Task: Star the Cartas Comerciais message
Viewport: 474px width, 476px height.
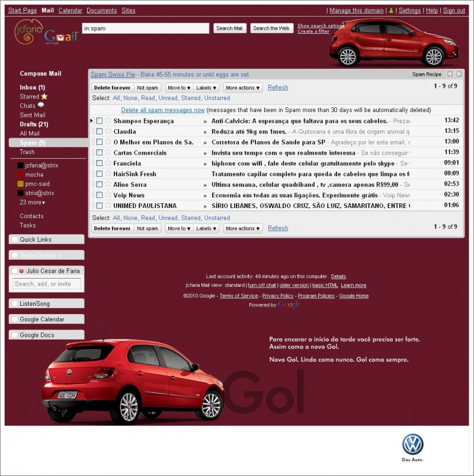Action: (x=108, y=152)
